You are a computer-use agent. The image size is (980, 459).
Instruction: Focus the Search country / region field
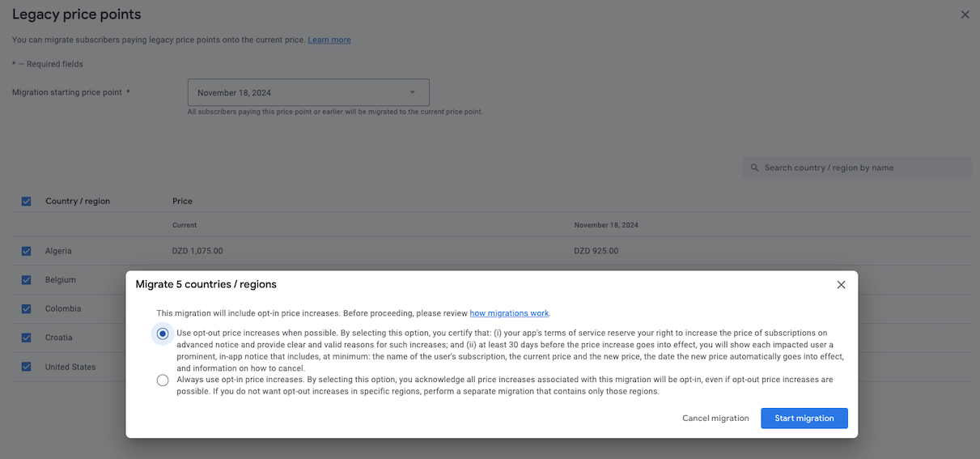[862, 168]
